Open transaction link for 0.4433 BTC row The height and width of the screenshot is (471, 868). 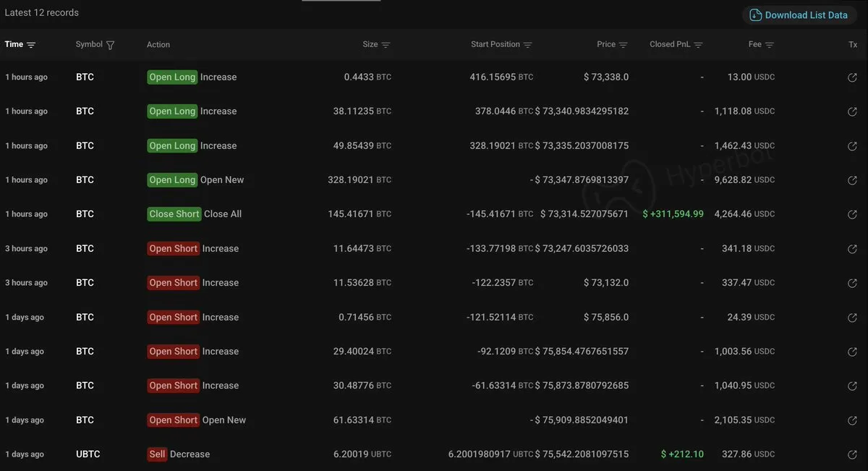click(852, 77)
